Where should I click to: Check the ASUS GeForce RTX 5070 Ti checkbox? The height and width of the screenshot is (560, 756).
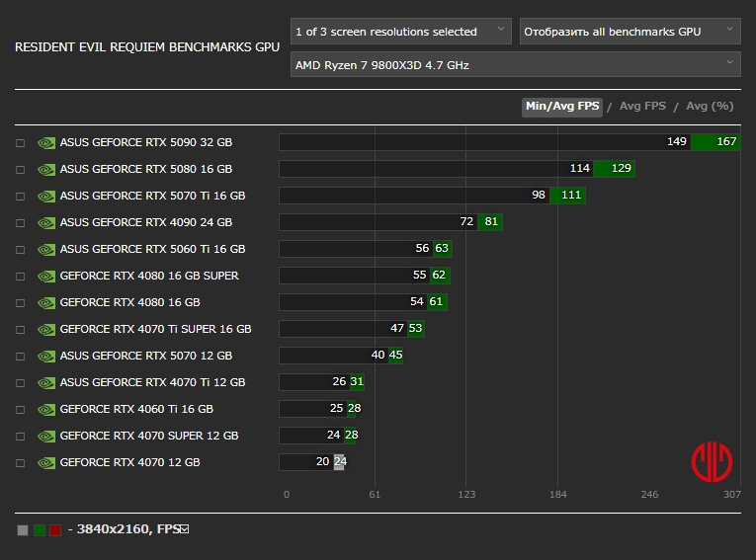[20, 197]
